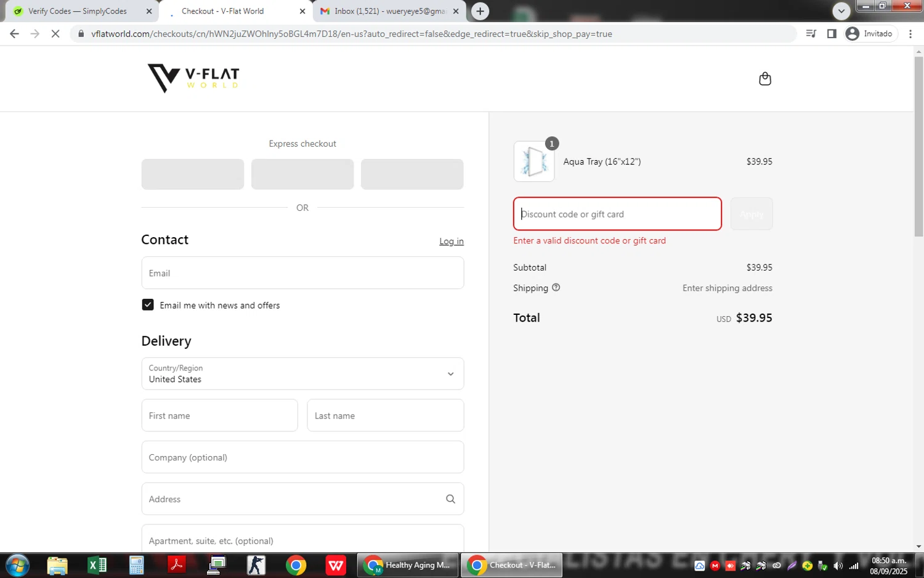Focus the First name field
This screenshot has width=924, height=578.
[x=220, y=415]
